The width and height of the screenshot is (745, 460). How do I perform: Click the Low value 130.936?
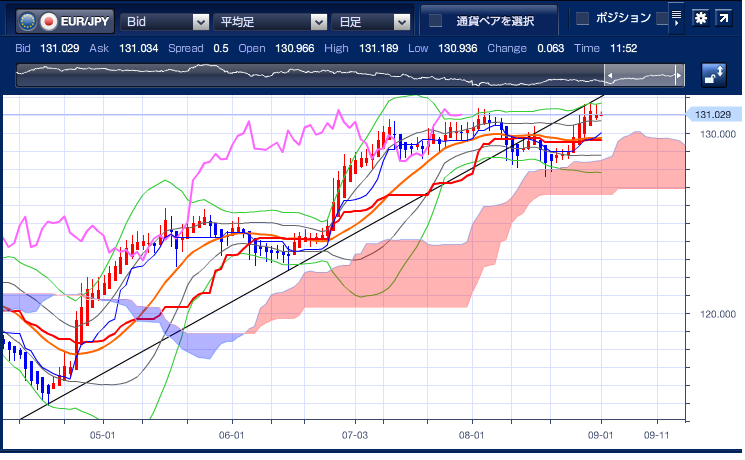tap(457, 48)
